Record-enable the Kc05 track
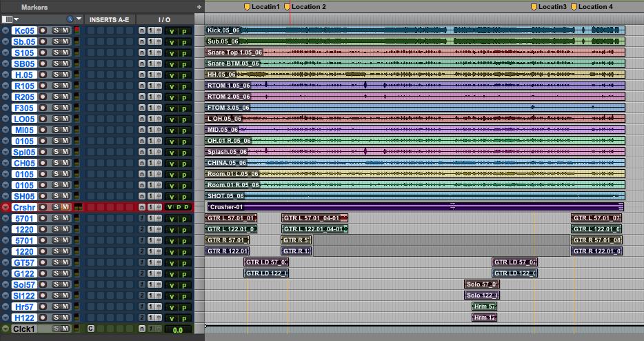Viewport: 644px width, 341px height. point(43,30)
